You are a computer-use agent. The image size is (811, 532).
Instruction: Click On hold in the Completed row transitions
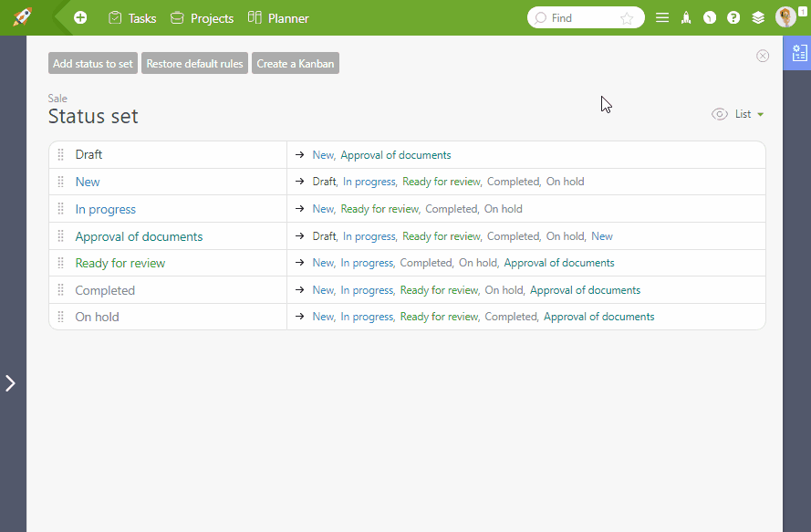click(x=504, y=290)
